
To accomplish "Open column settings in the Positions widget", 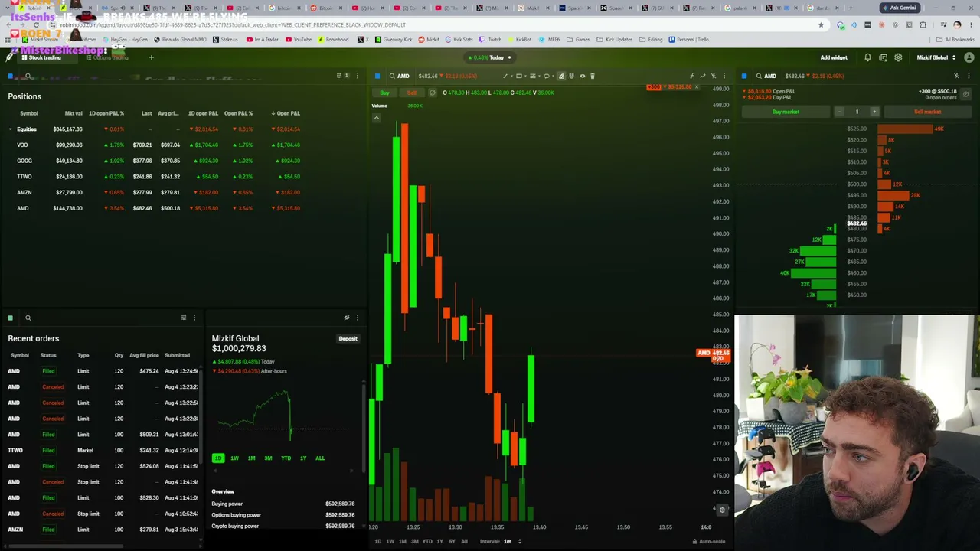I will click(339, 76).
